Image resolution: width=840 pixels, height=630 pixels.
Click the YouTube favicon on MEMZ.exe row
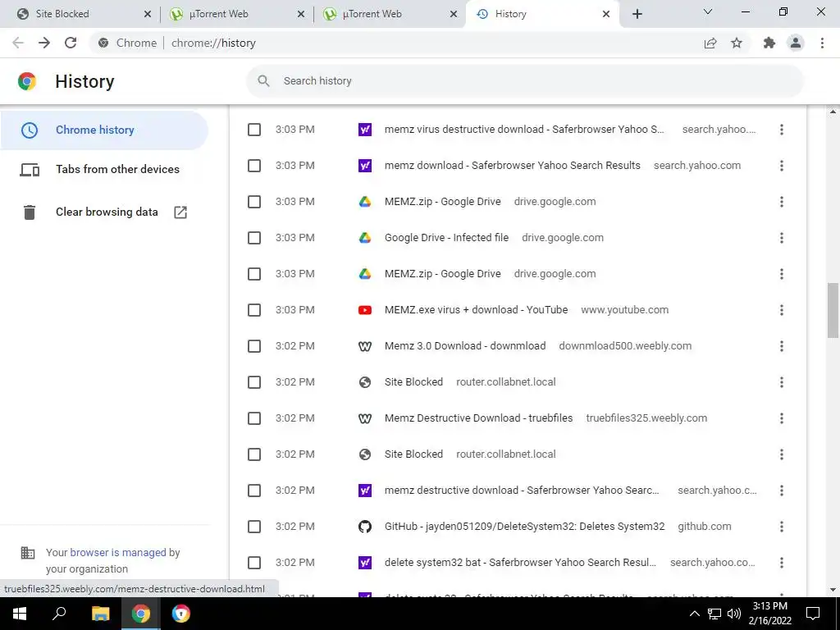click(x=365, y=310)
